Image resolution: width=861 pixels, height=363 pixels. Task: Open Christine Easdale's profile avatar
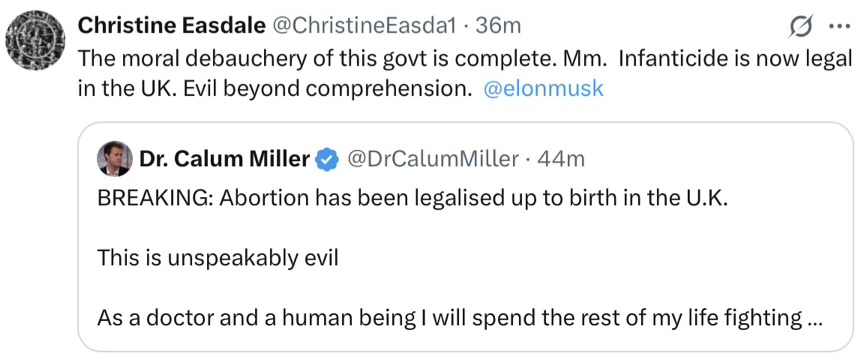coord(35,41)
